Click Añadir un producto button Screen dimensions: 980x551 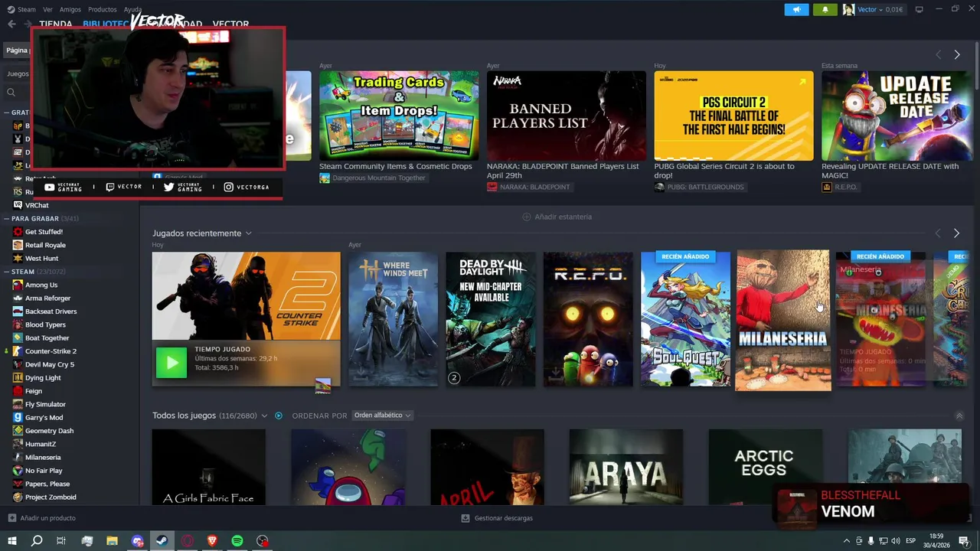tap(41, 518)
